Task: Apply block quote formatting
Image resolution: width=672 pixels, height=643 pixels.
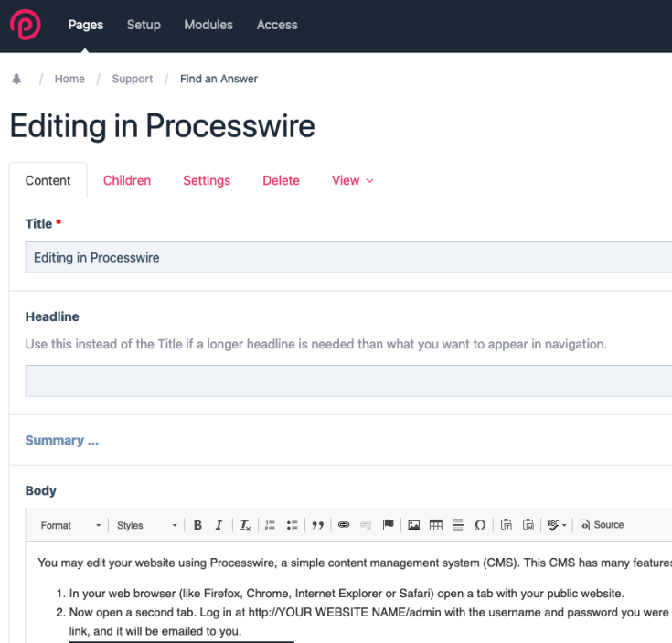Action: pos(317,525)
